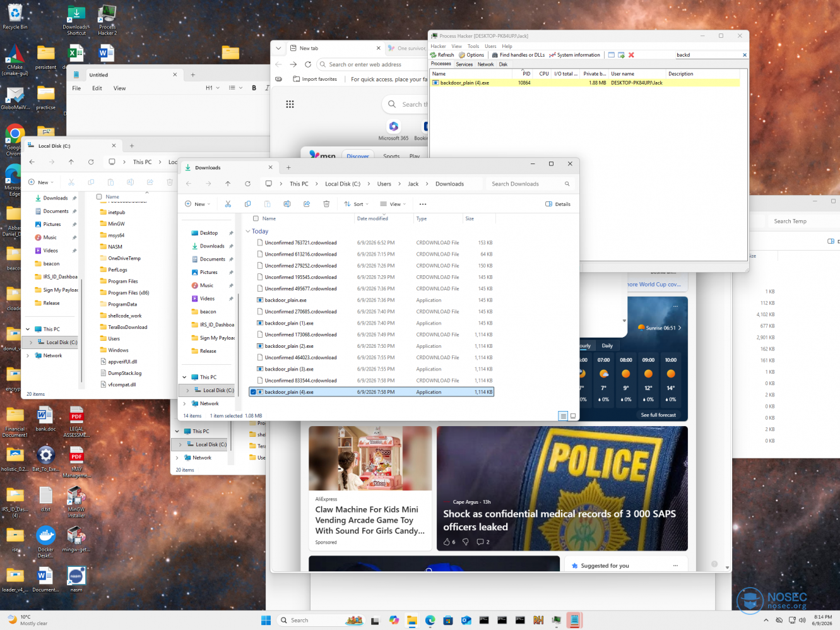Open Process Hacker Options
This screenshot has height=630, width=840.
coord(471,55)
